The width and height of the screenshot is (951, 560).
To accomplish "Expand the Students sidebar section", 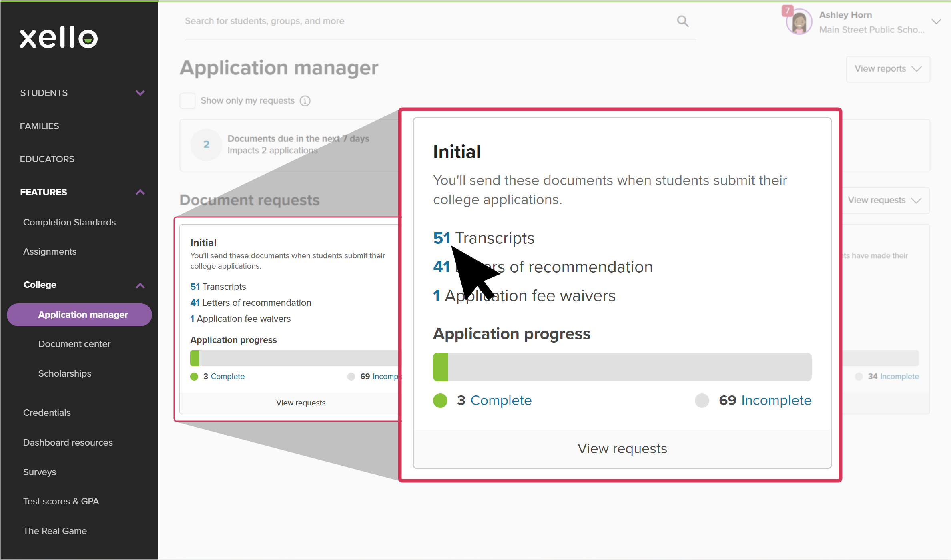I will coord(140,93).
